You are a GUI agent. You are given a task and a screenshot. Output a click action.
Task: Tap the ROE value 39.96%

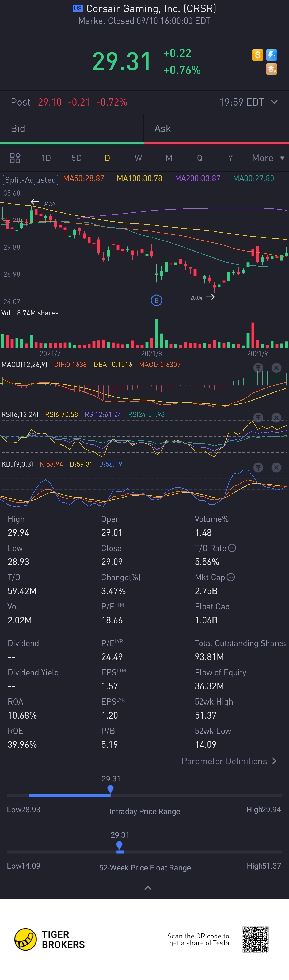click(22, 745)
